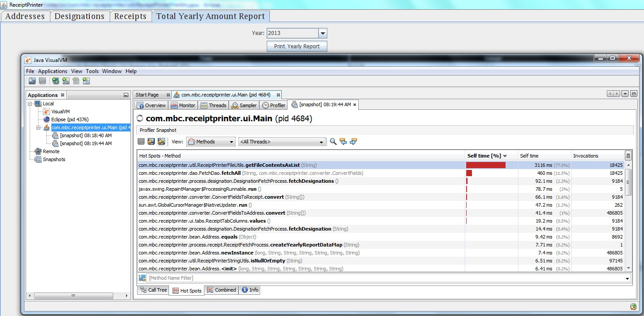This screenshot has height=316, width=644.
Task: Switch to Call Tree view
Action: pyautogui.click(x=153, y=290)
